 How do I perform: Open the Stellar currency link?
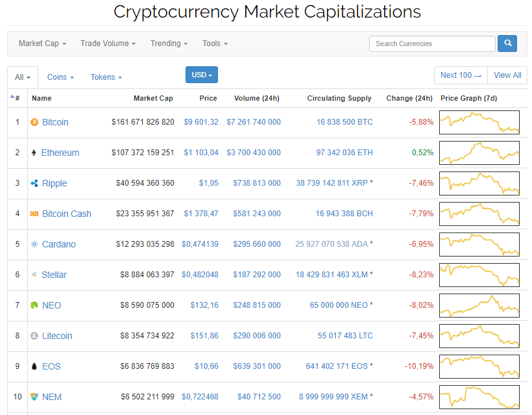pyautogui.click(x=54, y=275)
